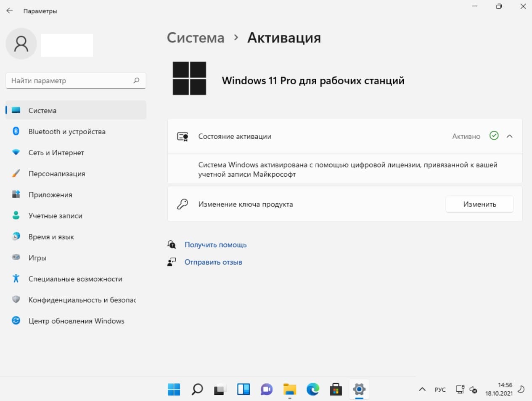
Task: Open Widgets on the taskbar
Action: pos(244,389)
